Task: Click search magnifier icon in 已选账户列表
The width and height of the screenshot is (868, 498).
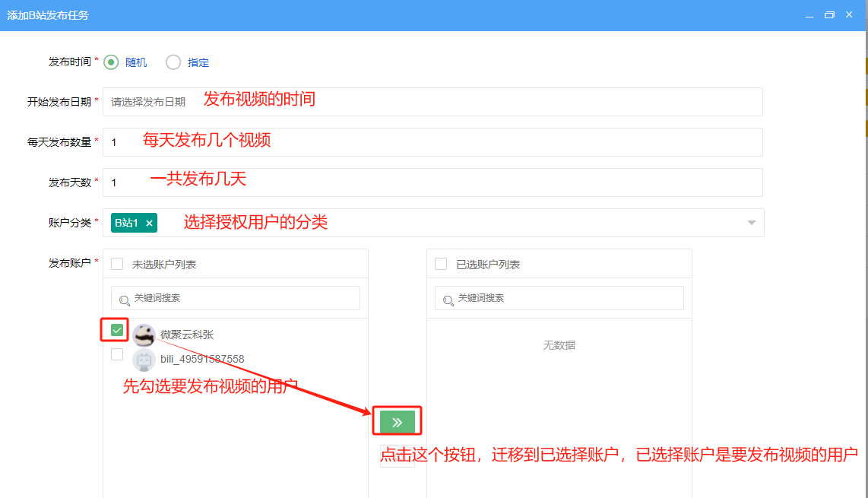Action: click(x=448, y=300)
